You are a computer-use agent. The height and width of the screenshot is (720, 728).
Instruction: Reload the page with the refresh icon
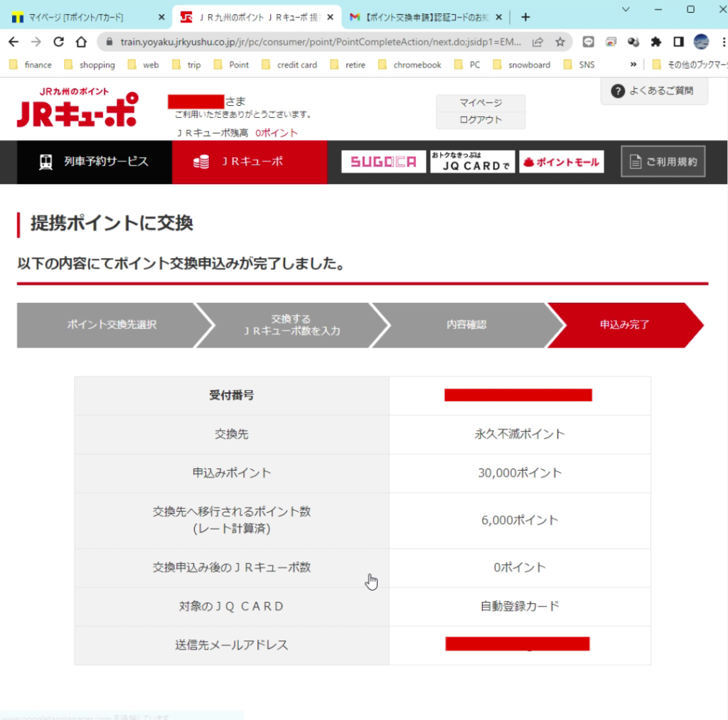[58, 42]
